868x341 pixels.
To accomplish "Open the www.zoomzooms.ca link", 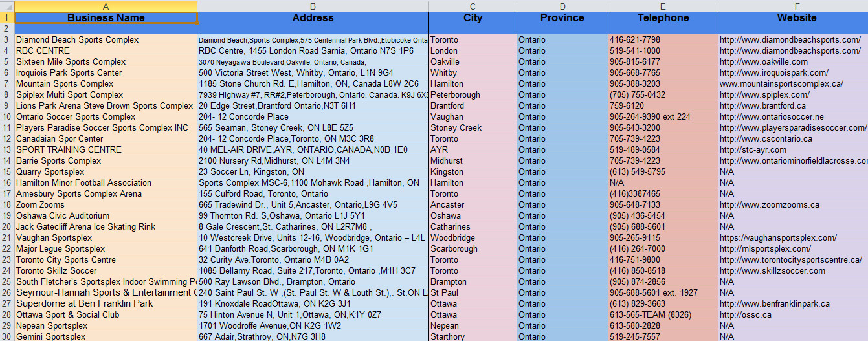I will pyautogui.click(x=770, y=205).
